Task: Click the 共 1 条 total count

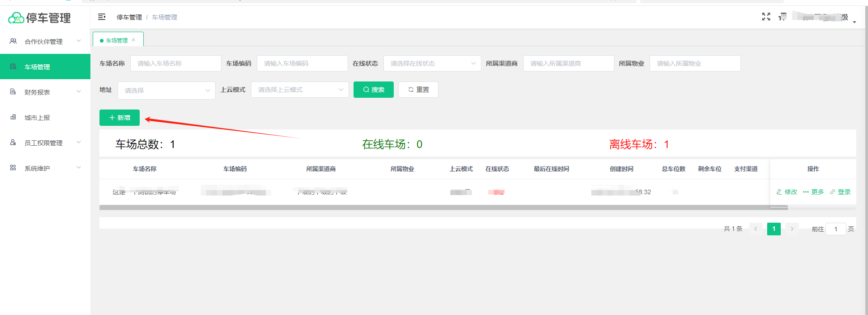Action: click(x=733, y=229)
